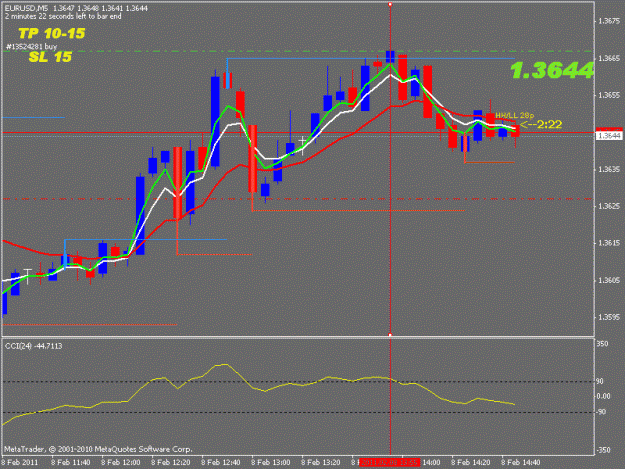The image size is (625, 469).
Task: Click the CCI(24) -44.7113 indicator label
Action: (x=33, y=346)
